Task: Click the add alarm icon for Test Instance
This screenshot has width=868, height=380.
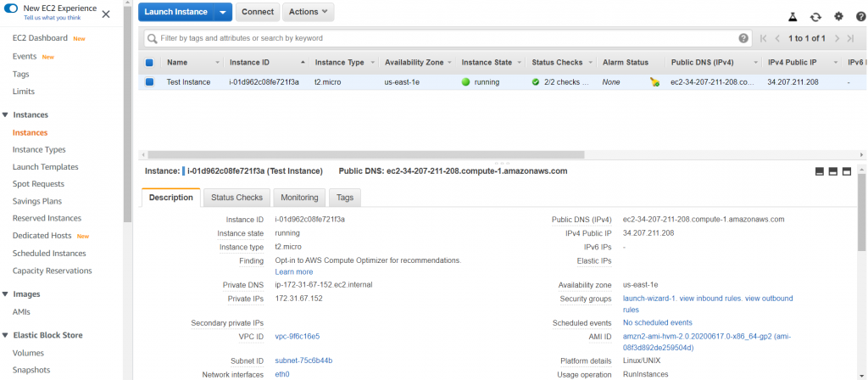Action: pyautogui.click(x=654, y=82)
